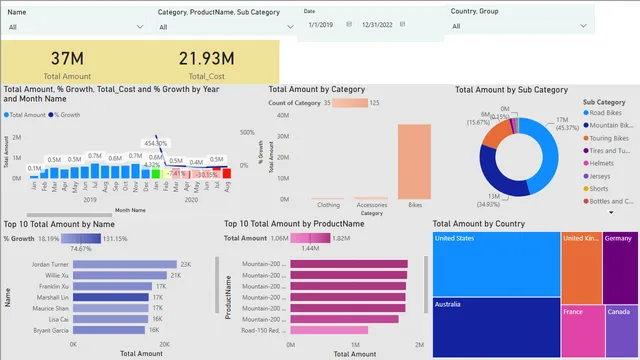Open calendar picker beside end date
The width and height of the screenshot is (640, 360).
pyautogui.click(x=402, y=24)
